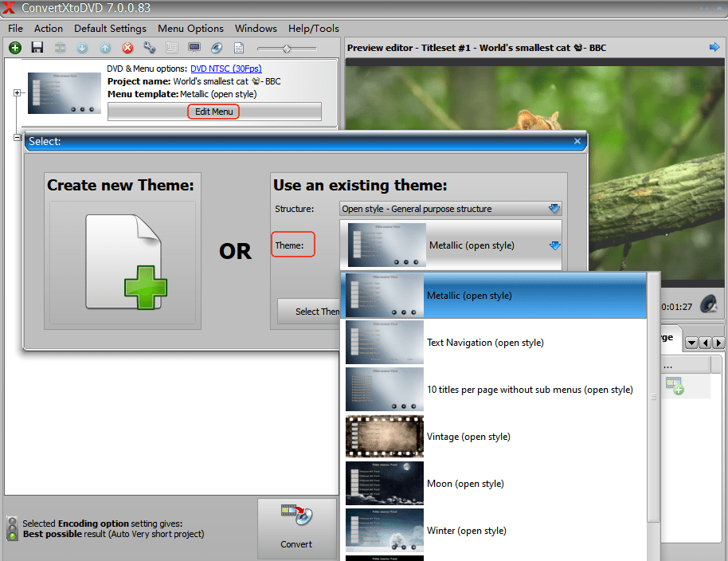Viewport: 728px width, 561px height.
Task: Open the DVD NTSC (30Fps) link
Action: click(x=225, y=69)
